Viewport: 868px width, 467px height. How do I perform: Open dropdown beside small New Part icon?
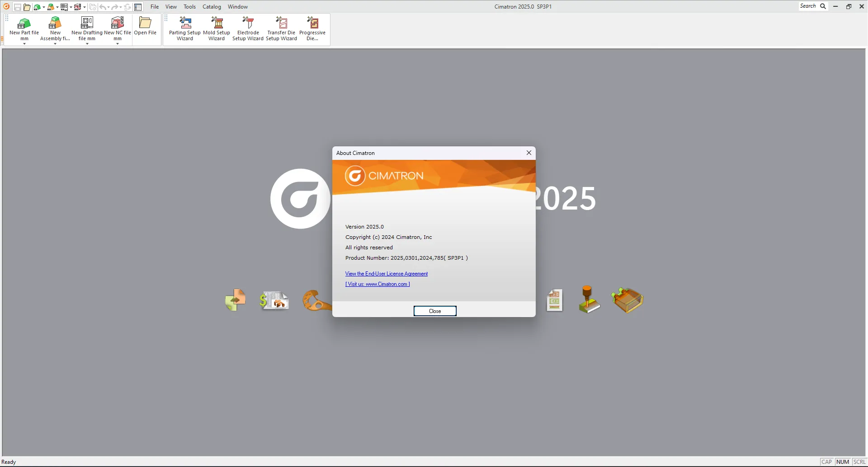click(x=44, y=7)
